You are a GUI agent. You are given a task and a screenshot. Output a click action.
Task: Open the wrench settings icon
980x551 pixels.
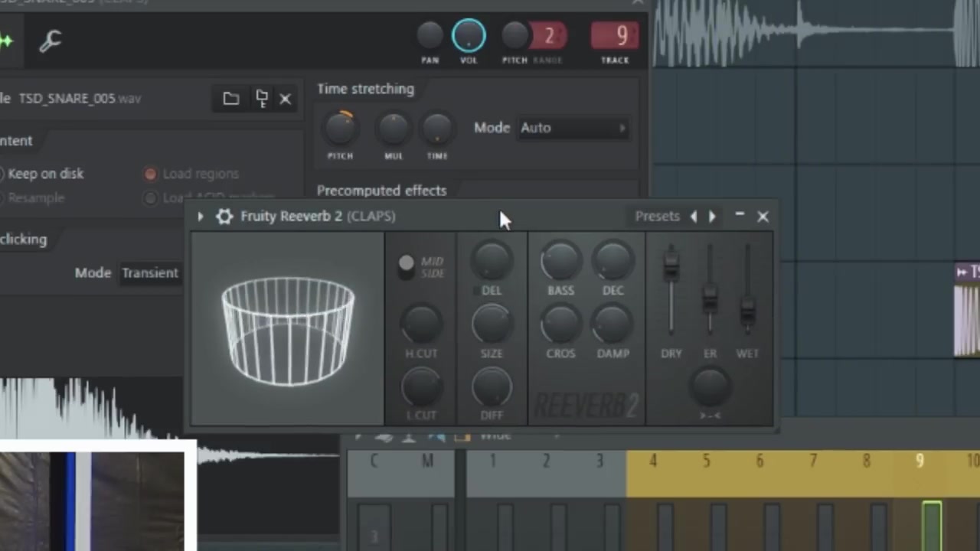point(51,41)
